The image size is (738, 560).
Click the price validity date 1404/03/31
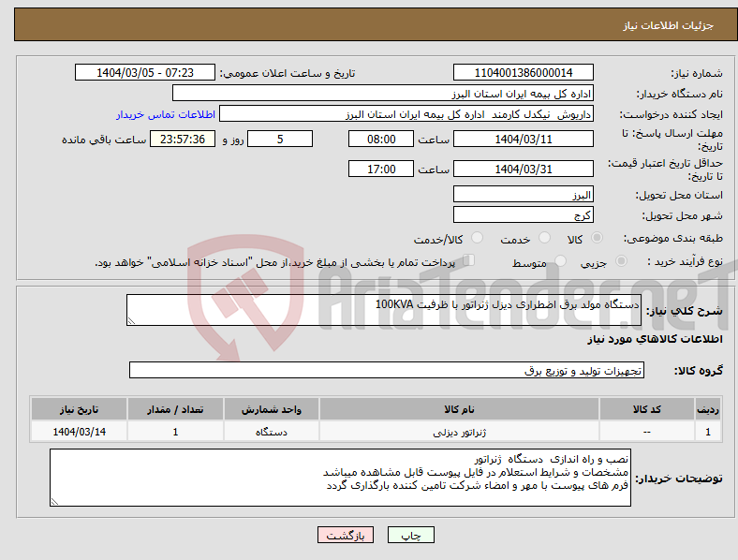coord(524,169)
